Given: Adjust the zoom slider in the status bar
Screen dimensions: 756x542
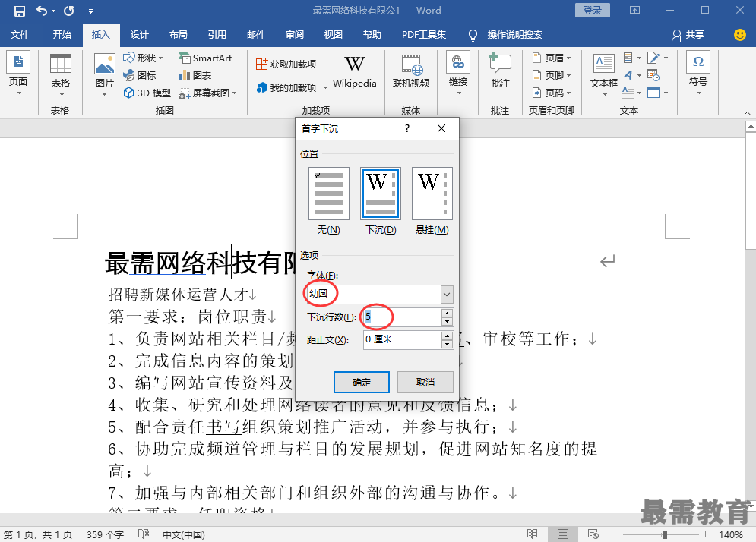Looking at the screenshot, I should point(665,534).
